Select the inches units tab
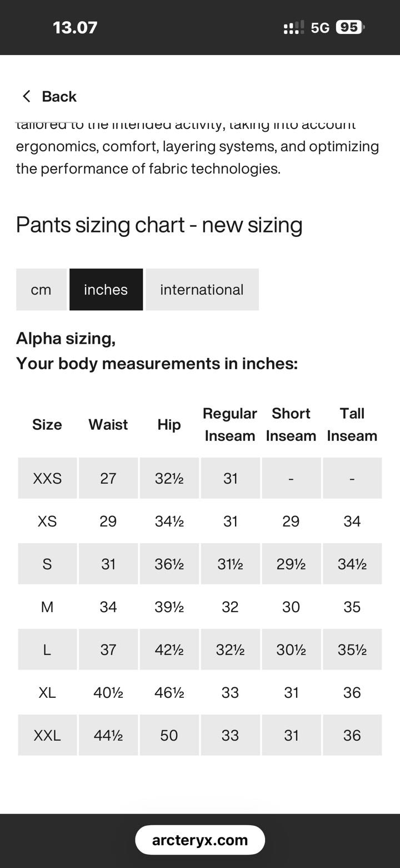 coord(106,290)
